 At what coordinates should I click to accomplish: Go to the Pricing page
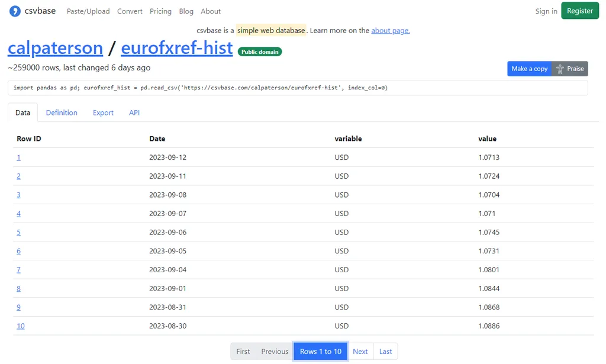(x=160, y=11)
